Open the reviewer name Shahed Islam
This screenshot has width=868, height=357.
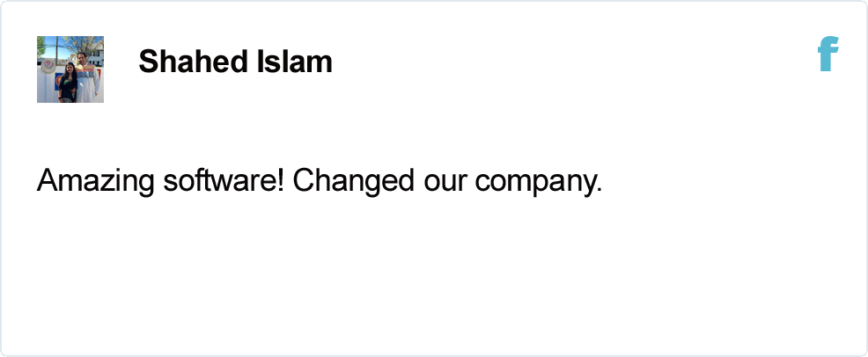(235, 62)
